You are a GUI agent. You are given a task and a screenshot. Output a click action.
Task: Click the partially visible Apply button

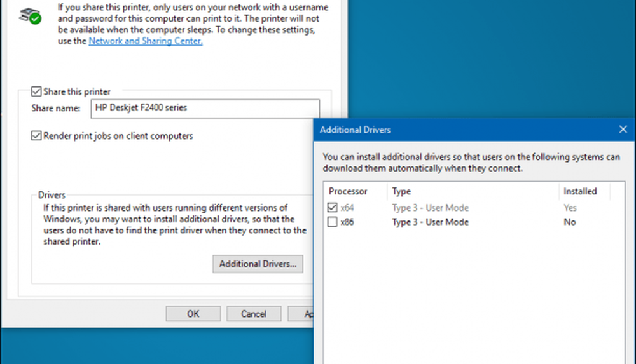click(x=302, y=314)
